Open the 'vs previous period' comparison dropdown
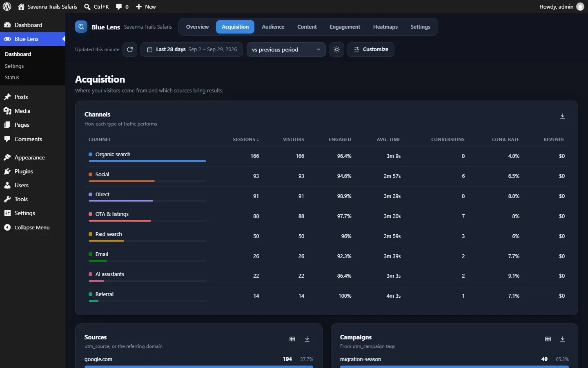The height and width of the screenshot is (368, 588). (x=286, y=49)
